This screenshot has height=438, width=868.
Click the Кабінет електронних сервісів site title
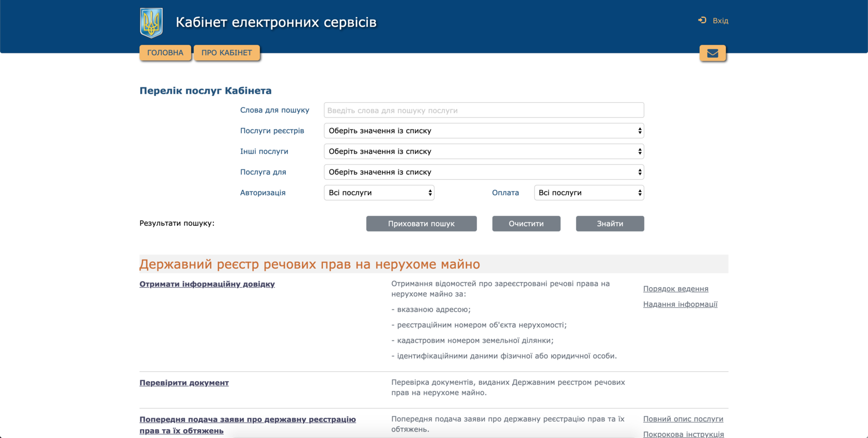pos(276,22)
